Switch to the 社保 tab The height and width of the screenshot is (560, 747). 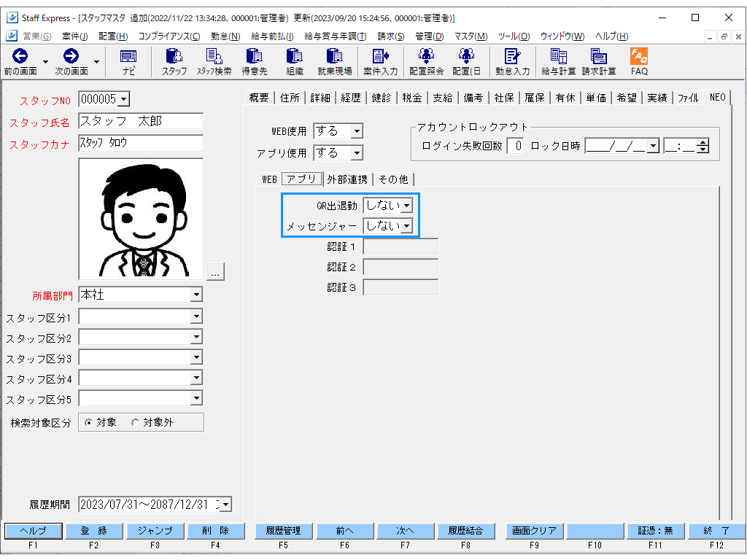pyautogui.click(x=503, y=98)
